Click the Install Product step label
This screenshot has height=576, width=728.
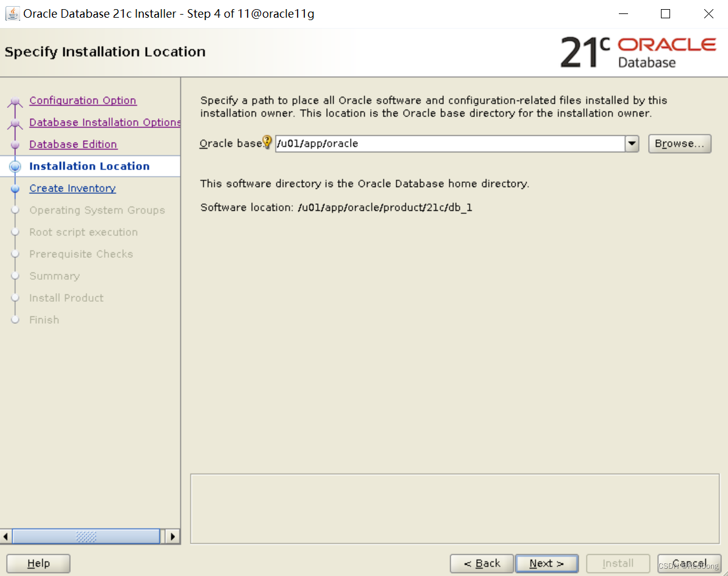tap(66, 297)
